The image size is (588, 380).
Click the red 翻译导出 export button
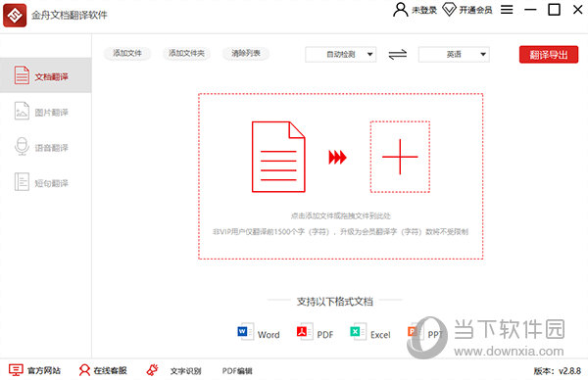[x=549, y=55]
